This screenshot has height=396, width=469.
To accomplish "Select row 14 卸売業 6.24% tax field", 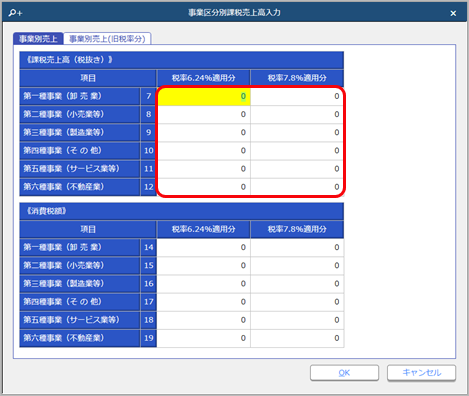I will coord(203,247).
